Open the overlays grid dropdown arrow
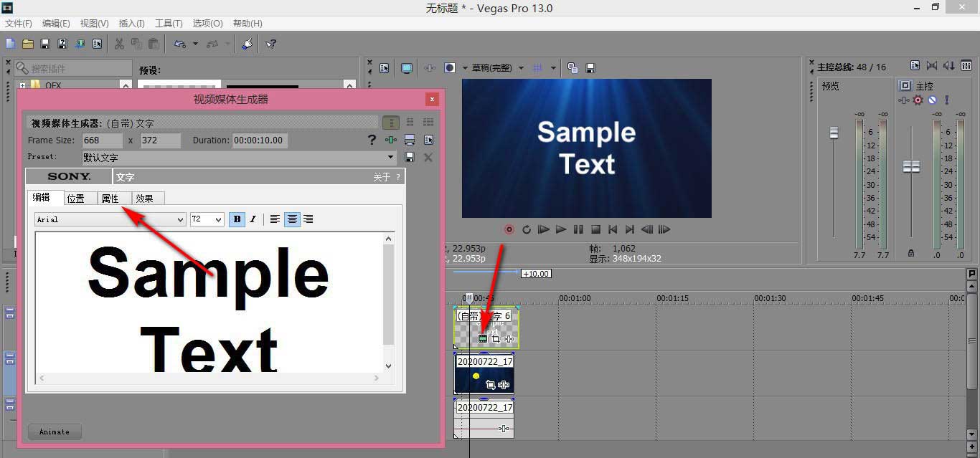980x458 pixels. coord(553,68)
